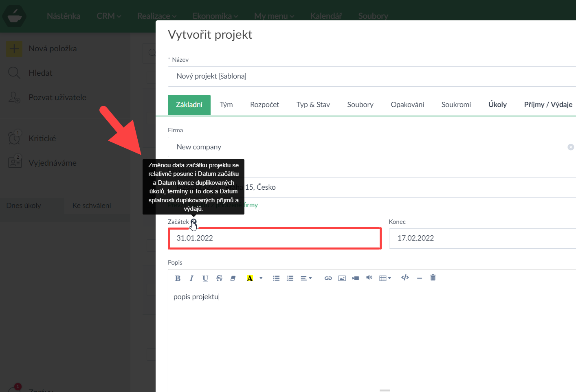The image size is (576, 392).
Task: Open the table insert dropdown
Action: pos(385,278)
